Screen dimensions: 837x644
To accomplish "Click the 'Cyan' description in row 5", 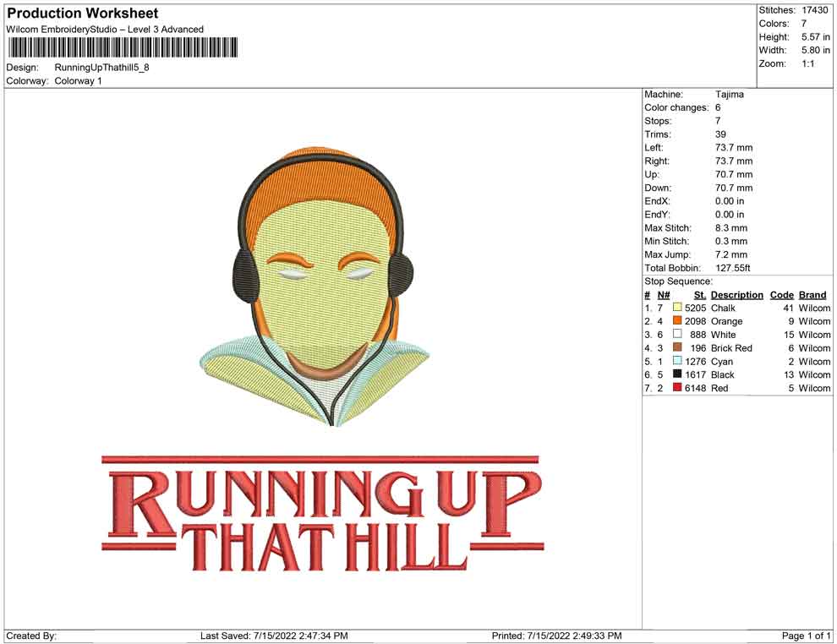I will click(x=722, y=361).
